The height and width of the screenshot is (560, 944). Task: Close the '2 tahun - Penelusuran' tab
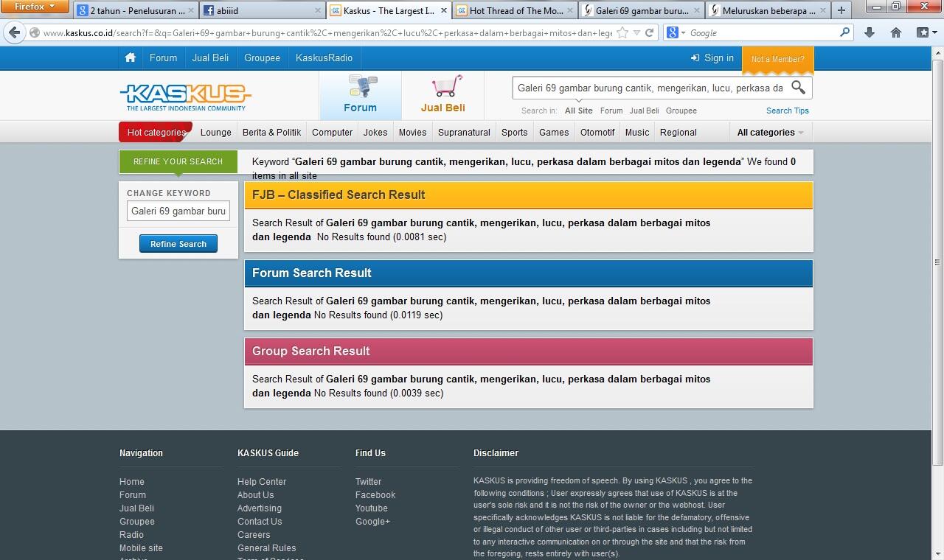(191, 11)
